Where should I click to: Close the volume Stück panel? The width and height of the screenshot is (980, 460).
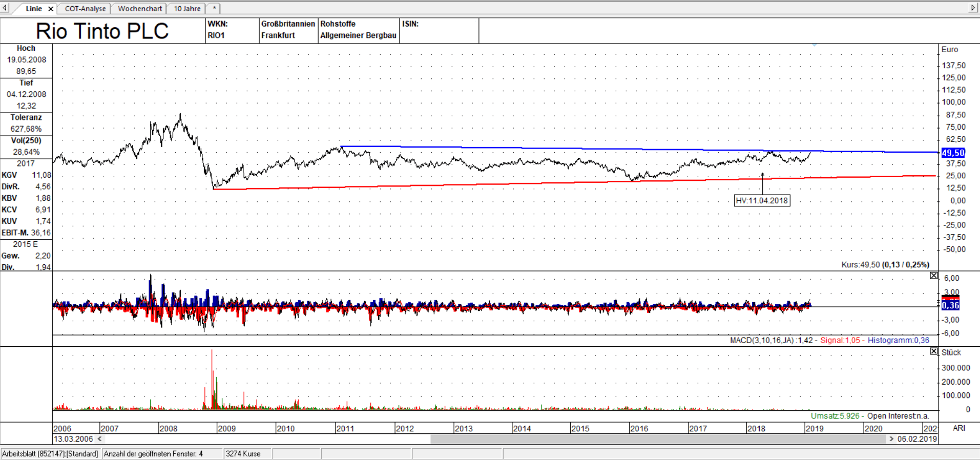[x=934, y=351]
